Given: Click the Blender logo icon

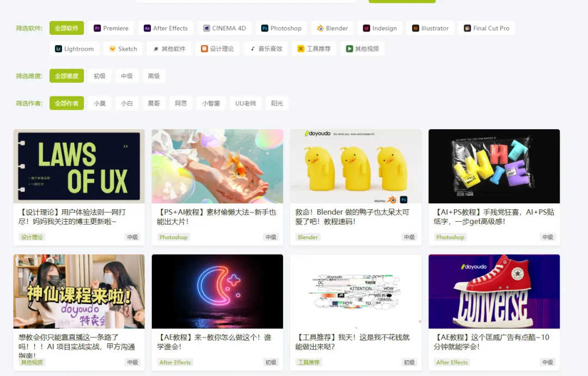Looking at the screenshot, I should tap(320, 28).
